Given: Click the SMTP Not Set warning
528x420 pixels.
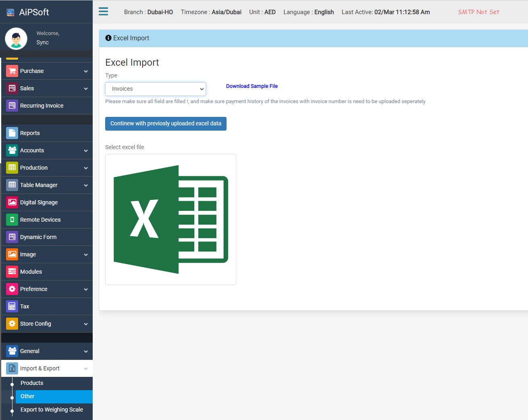Looking at the screenshot, I should tap(478, 12).
